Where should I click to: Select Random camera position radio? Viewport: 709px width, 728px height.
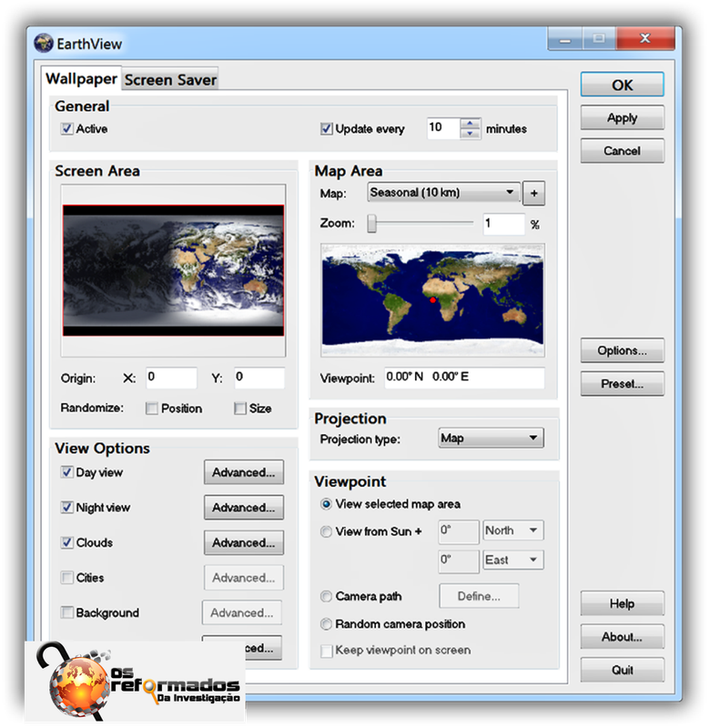pos(327,624)
